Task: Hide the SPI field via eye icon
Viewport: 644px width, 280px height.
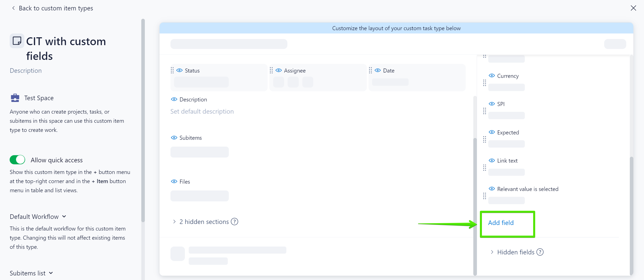Action: pyautogui.click(x=492, y=104)
